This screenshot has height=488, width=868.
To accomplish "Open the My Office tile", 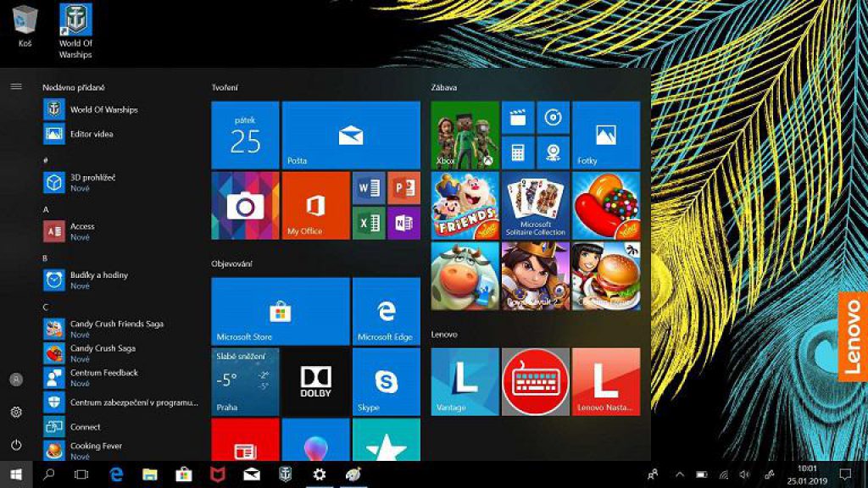I will pyautogui.click(x=315, y=206).
